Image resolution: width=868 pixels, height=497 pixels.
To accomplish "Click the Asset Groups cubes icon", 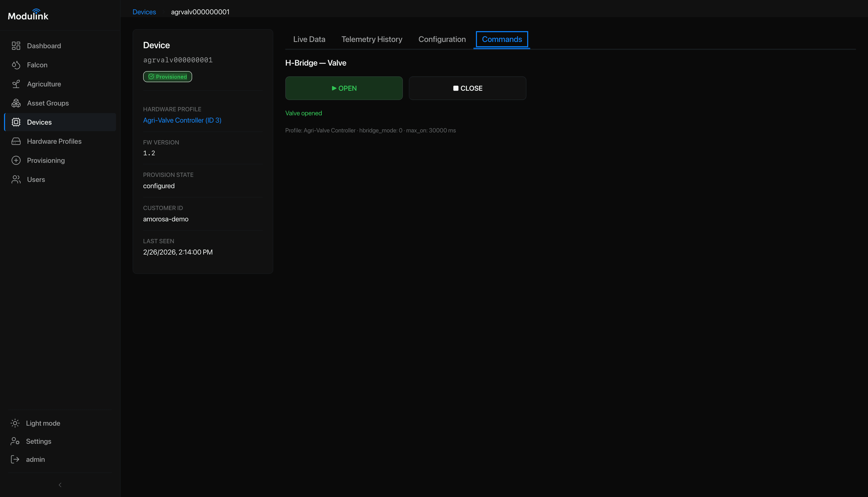I will [x=16, y=103].
